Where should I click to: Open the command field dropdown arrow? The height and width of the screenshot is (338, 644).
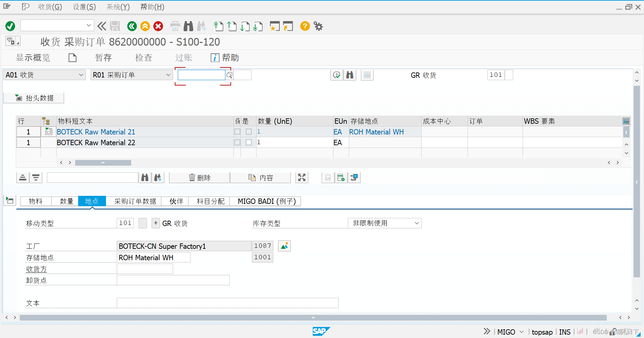pos(89,25)
